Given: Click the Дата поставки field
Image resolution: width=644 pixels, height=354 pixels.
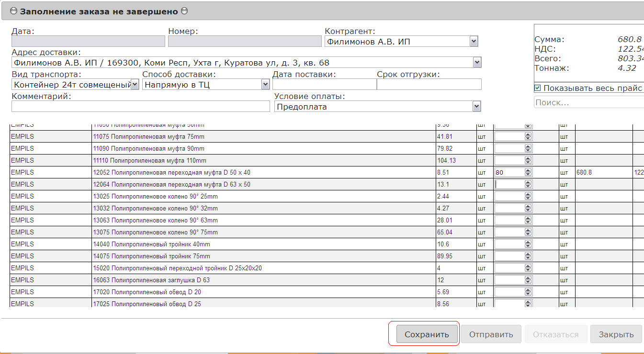Looking at the screenshot, I should click(x=324, y=85).
